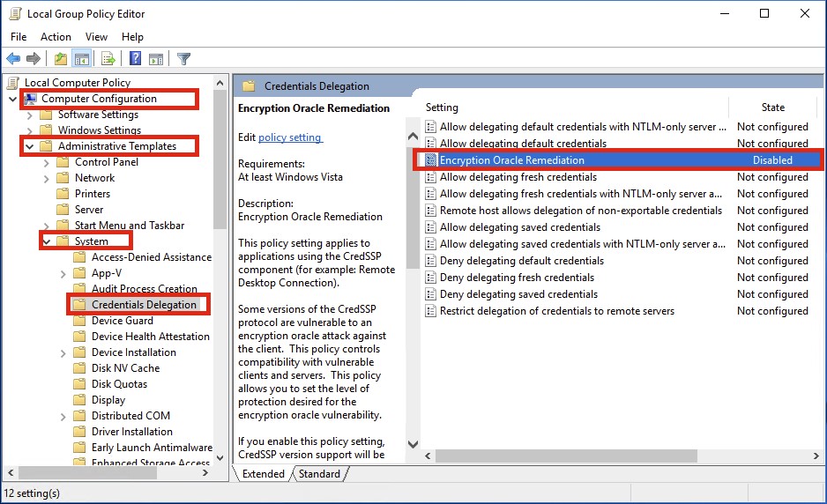Select Access-Denied Assistance folder

pos(152,256)
